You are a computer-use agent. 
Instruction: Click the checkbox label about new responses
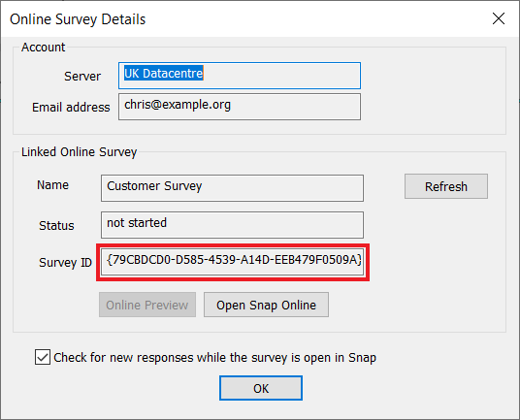click(x=215, y=357)
